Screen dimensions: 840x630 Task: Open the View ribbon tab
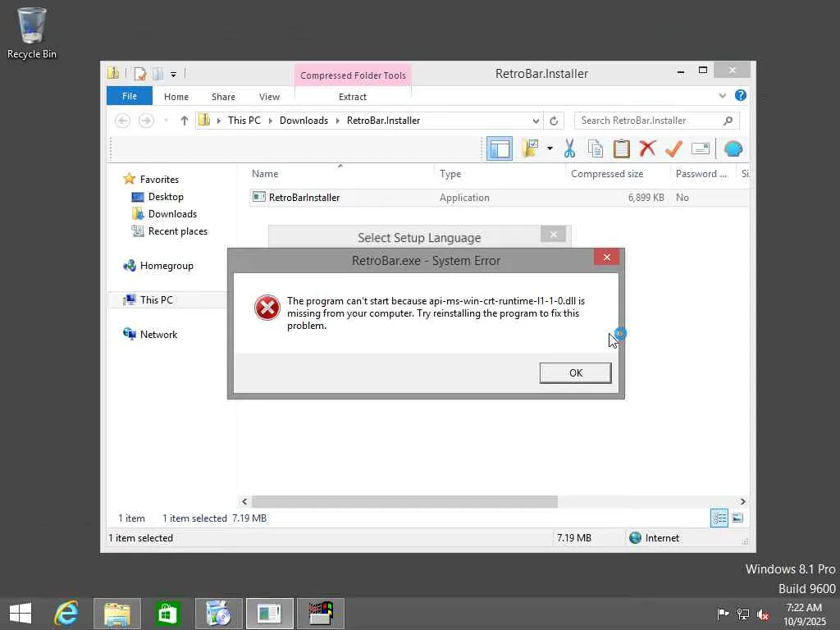[x=269, y=97]
